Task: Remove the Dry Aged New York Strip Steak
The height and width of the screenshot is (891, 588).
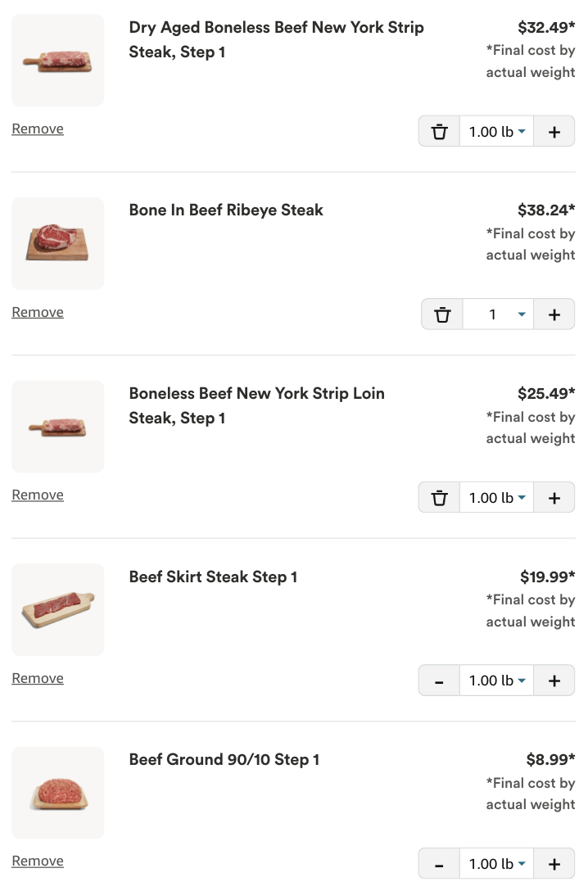Action: [38, 129]
